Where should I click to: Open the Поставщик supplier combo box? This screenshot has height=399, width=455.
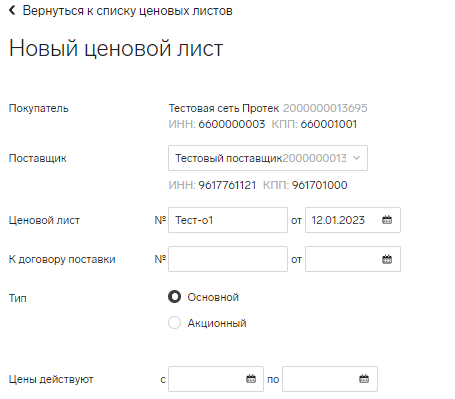(x=268, y=158)
